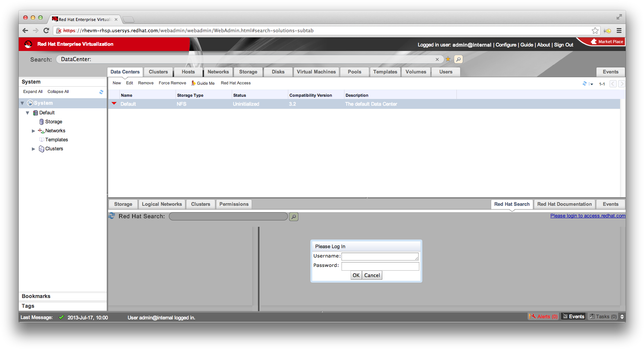Bookmark the current search with the star icon beside the search bar
This screenshot has width=644, height=349.
click(448, 59)
